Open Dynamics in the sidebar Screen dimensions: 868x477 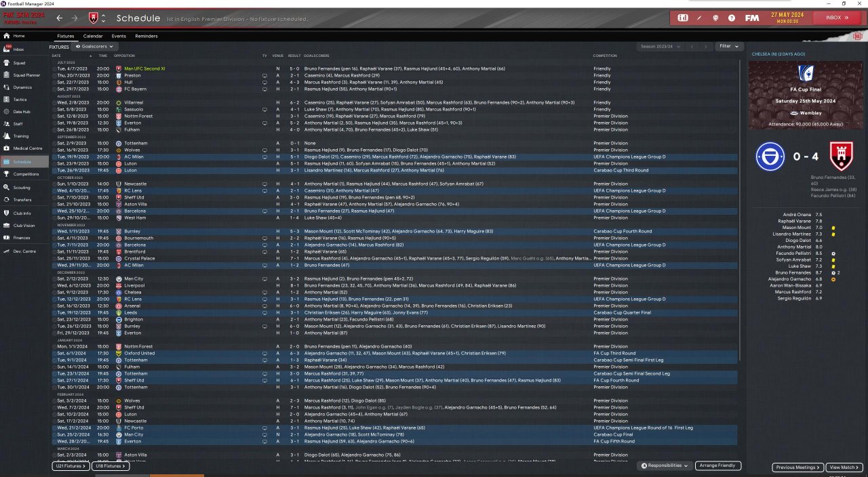[22, 87]
